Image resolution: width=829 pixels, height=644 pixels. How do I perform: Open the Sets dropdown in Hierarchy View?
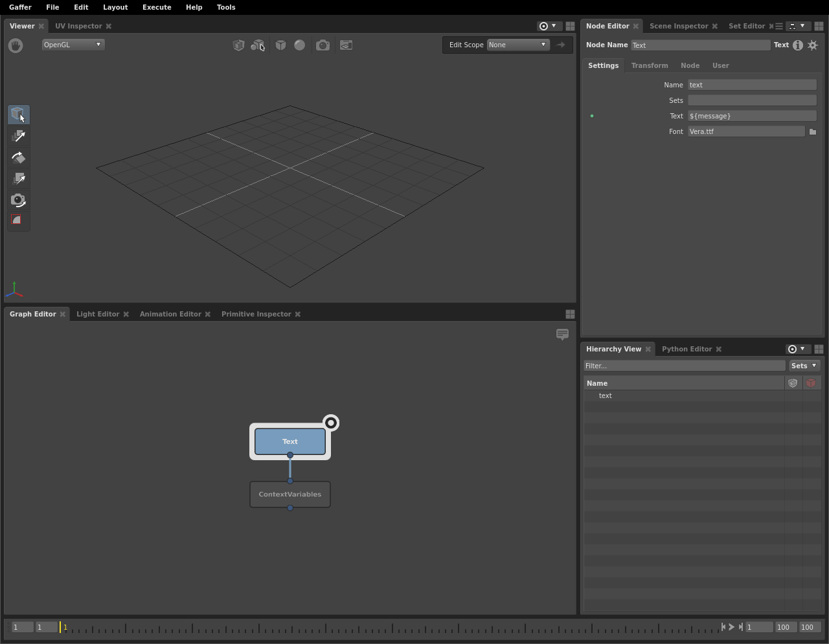tap(804, 366)
